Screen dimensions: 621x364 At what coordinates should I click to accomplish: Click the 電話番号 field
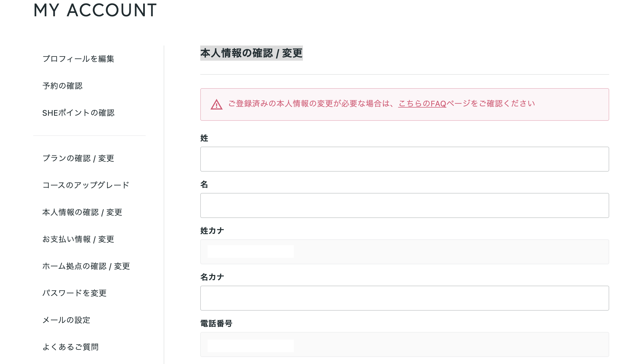[404, 345]
